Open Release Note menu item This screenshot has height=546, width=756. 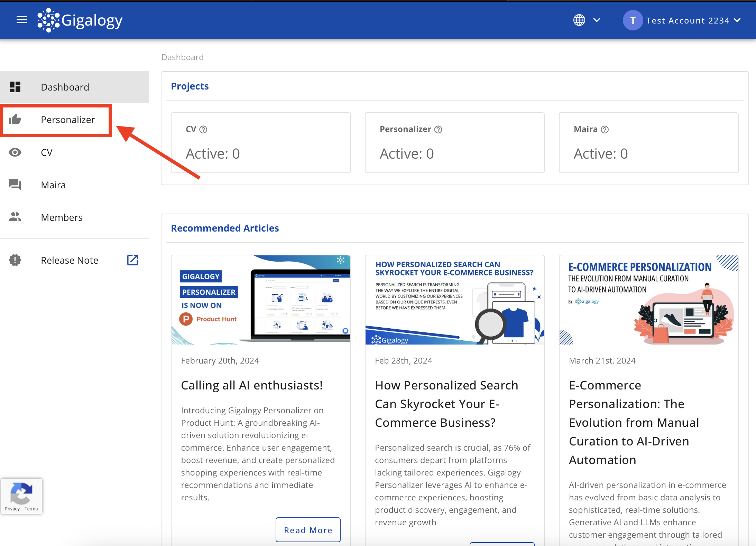(70, 260)
